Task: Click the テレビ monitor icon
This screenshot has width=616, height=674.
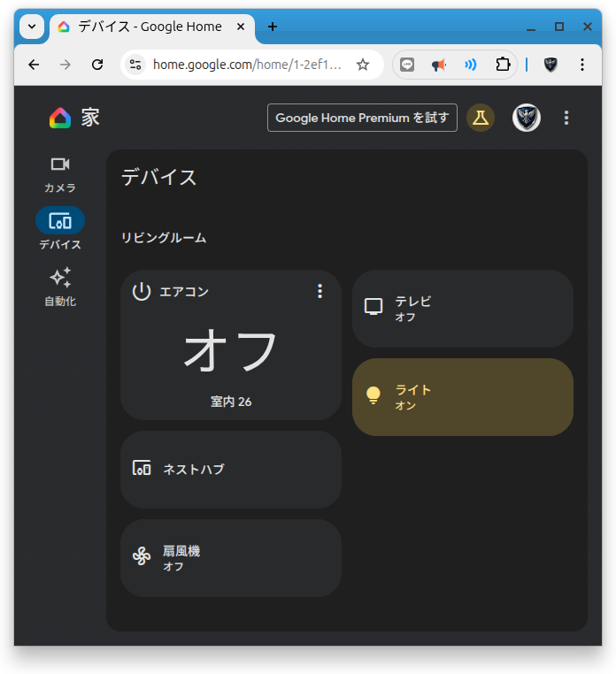Action: pos(373,307)
